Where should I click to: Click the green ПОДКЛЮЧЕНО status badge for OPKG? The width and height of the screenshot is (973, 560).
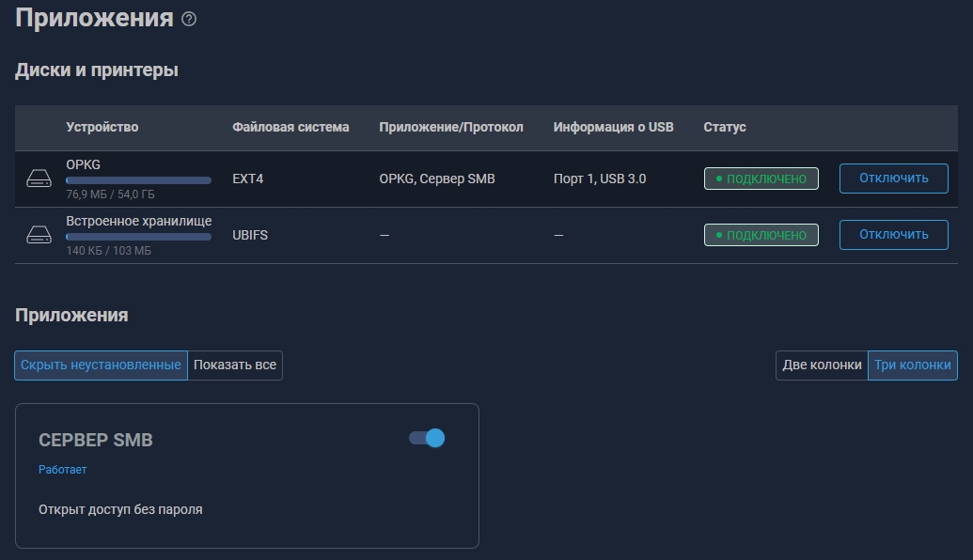[x=761, y=179]
